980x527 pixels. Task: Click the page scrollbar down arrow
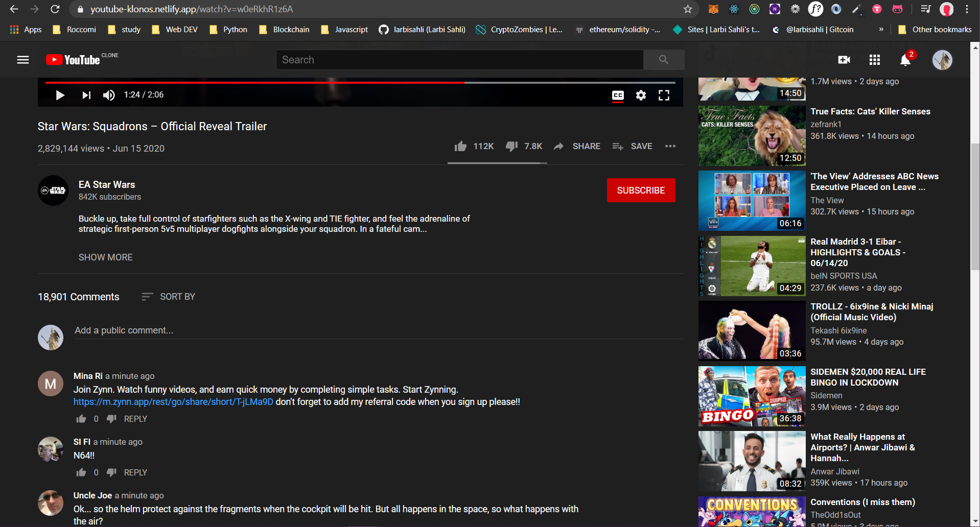pos(975,522)
